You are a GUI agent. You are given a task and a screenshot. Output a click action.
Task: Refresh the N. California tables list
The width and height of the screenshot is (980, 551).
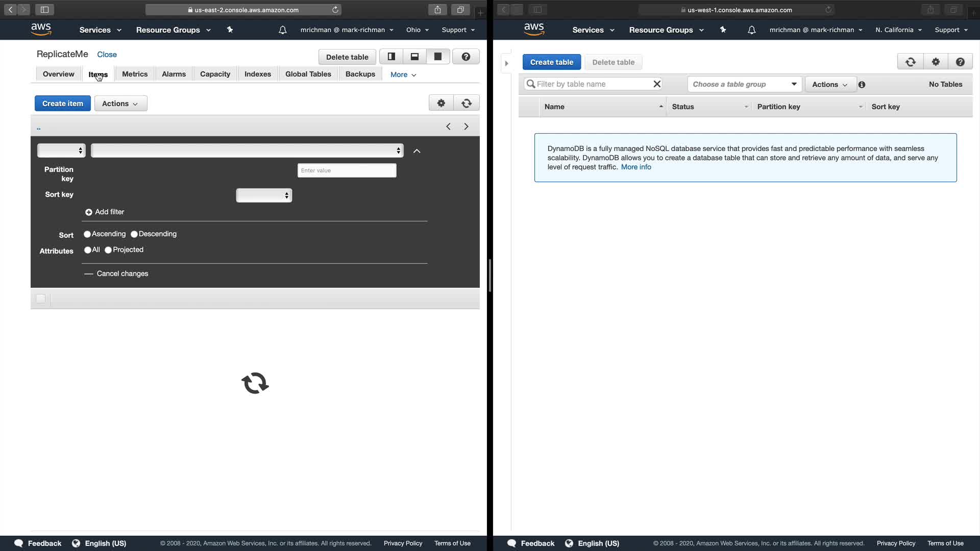point(910,62)
